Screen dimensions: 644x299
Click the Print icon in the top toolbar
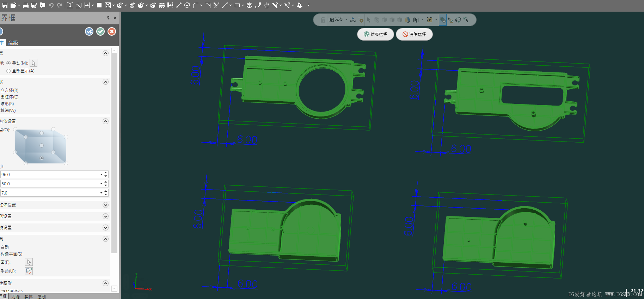pos(26,5)
